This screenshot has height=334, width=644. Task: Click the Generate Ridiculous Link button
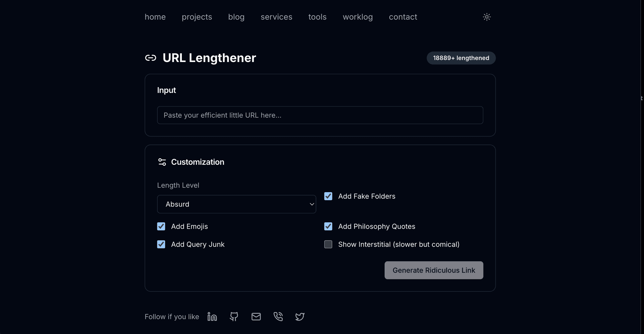434,270
